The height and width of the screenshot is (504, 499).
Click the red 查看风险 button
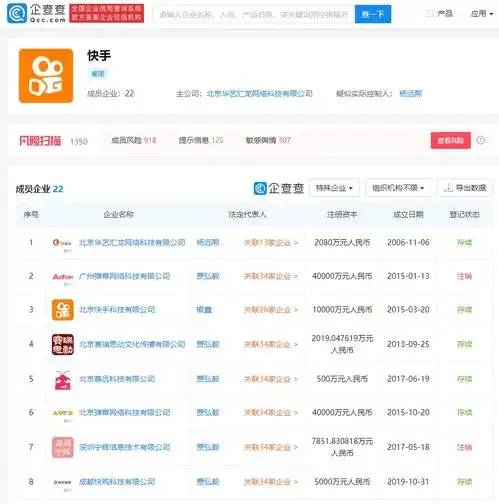[451, 140]
